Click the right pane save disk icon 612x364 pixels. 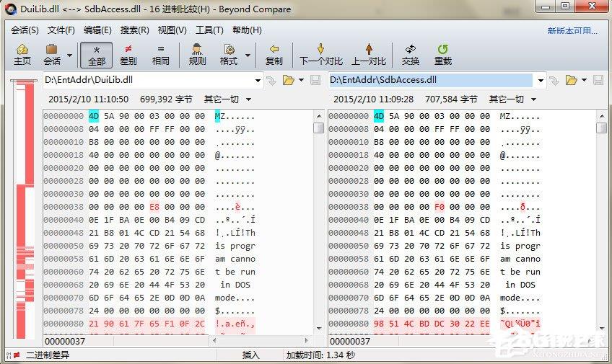point(598,80)
